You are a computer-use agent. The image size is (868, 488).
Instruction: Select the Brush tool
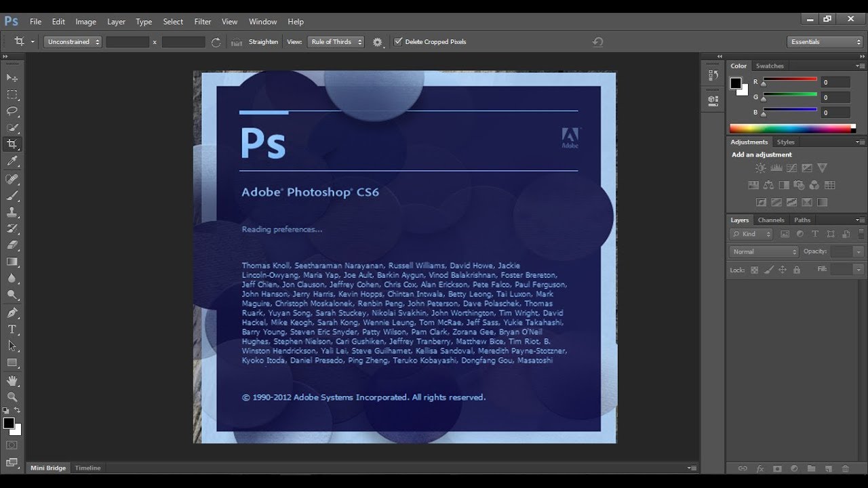coord(12,196)
